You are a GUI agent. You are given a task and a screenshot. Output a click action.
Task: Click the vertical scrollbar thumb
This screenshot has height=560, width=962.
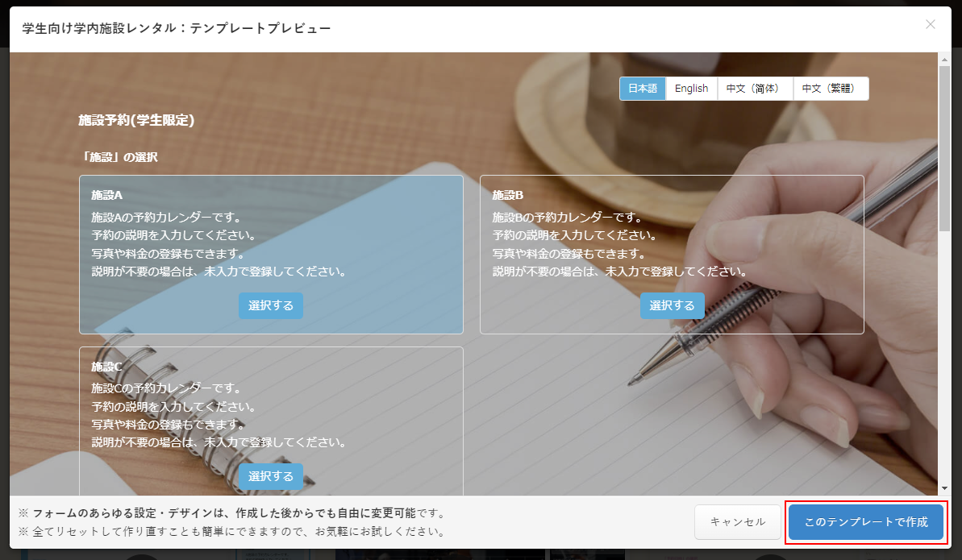pyautogui.click(x=945, y=145)
